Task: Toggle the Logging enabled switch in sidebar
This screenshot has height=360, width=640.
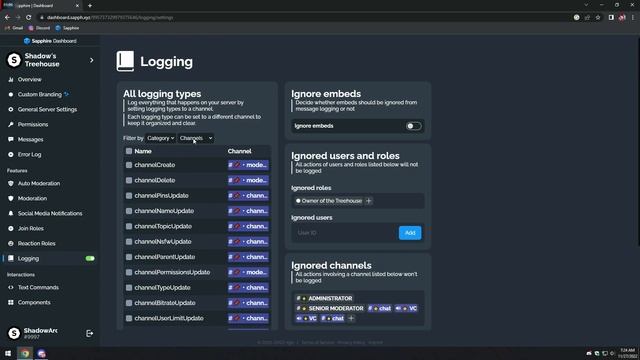Action: tap(90, 258)
